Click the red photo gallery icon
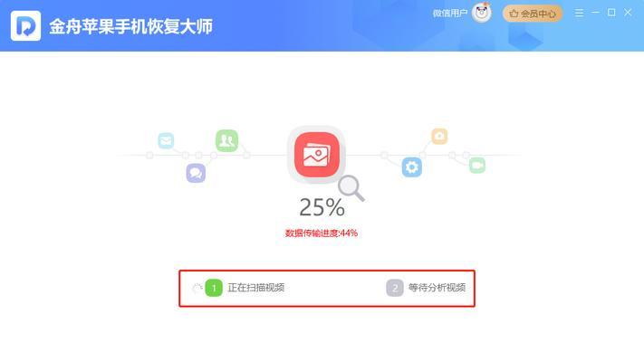Screen dimensions: 644x362 [317, 155]
